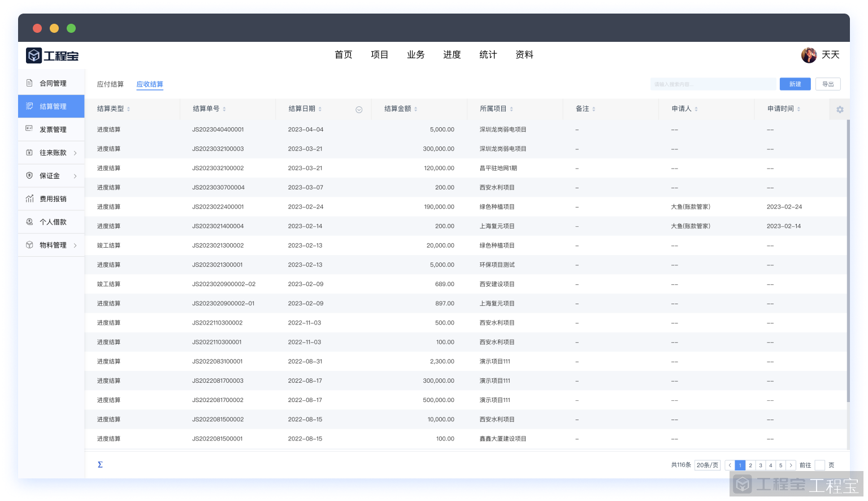The image size is (868, 501).
Task: Click the 合同管理 document icon in sidebar
Action: coord(29,83)
